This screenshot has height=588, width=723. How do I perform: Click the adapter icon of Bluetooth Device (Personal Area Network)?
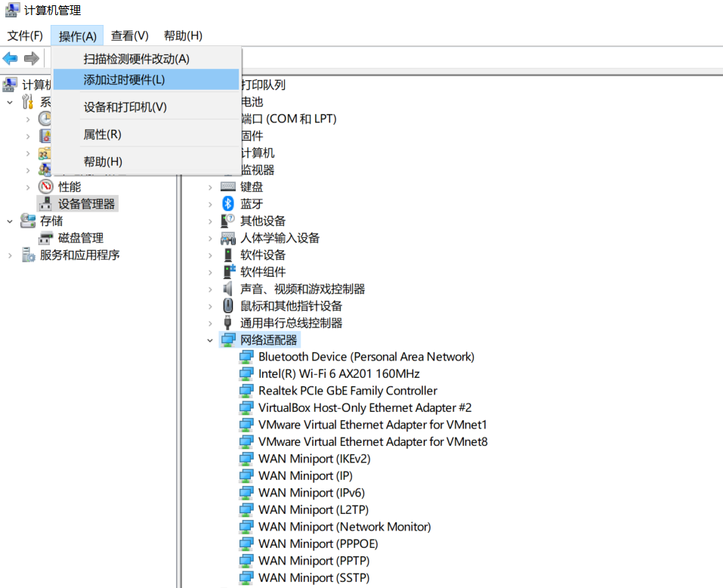pos(246,357)
